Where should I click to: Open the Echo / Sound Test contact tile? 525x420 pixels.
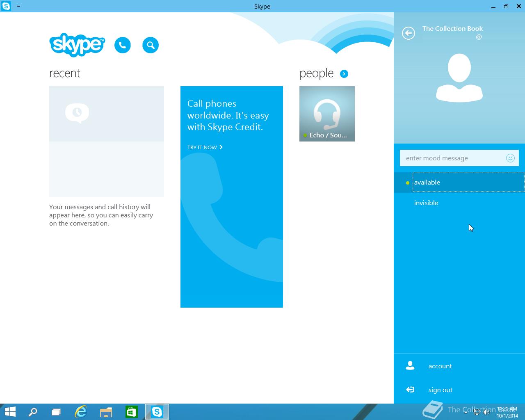[x=327, y=114]
